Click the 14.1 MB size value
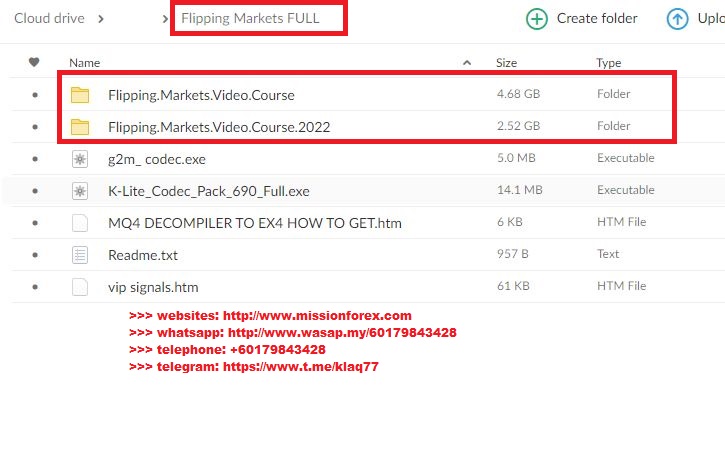 pos(520,190)
